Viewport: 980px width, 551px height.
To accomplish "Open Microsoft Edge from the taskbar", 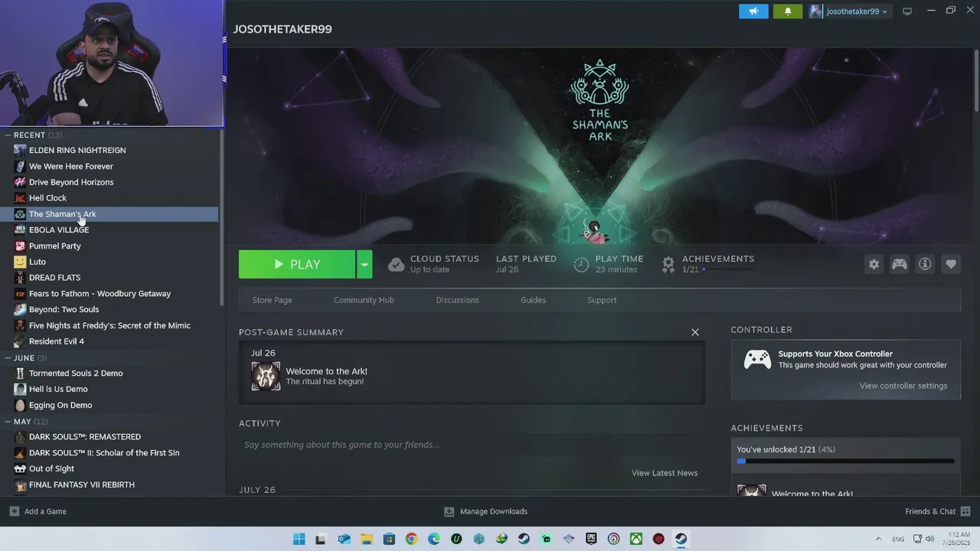I will (434, 539).
